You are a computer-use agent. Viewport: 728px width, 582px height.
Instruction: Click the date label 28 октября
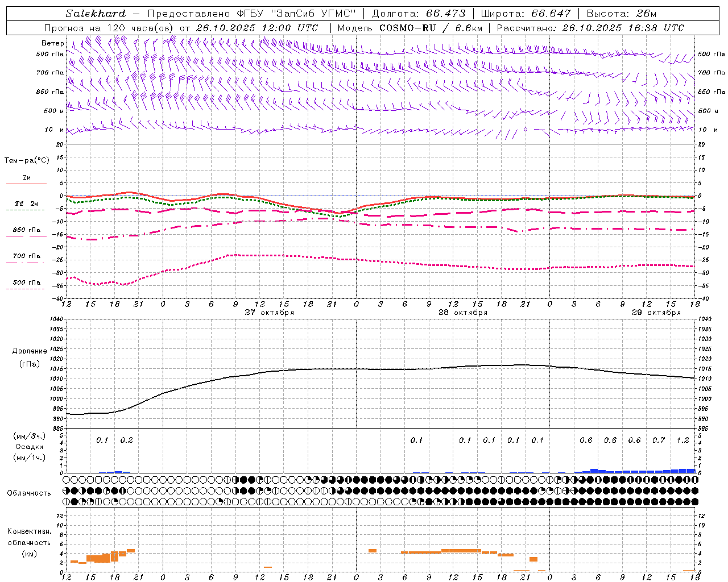[x=463, y=313]
